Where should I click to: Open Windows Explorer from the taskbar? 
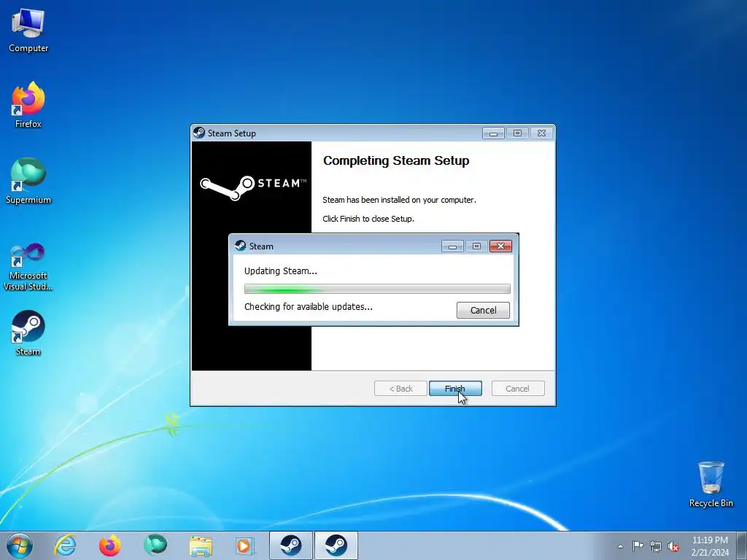pos(201,545)
